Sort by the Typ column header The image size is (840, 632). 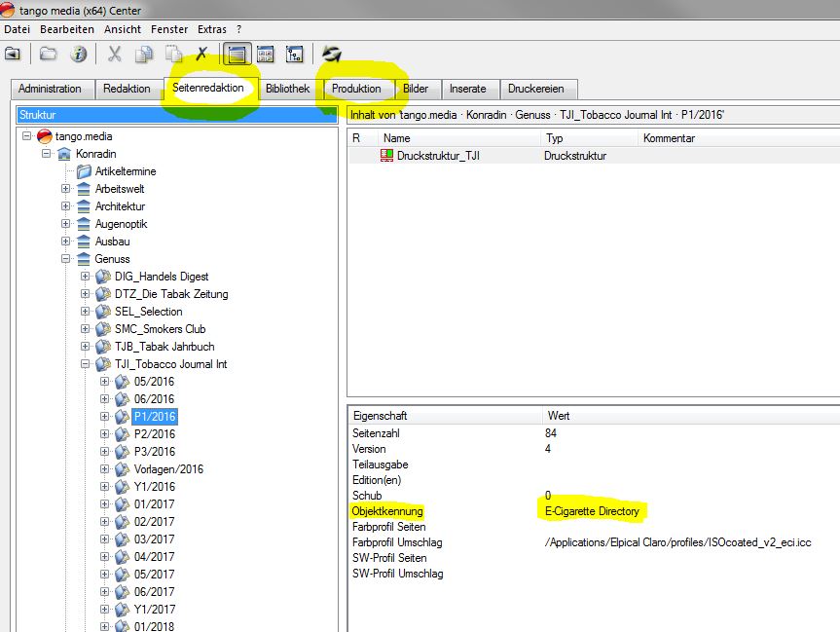pos(590,138)
